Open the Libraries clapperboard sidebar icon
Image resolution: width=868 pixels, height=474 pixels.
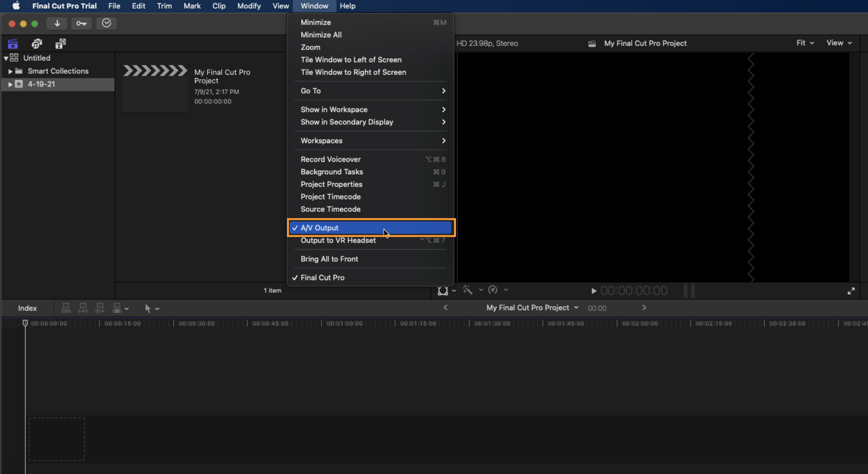point(13,44)
